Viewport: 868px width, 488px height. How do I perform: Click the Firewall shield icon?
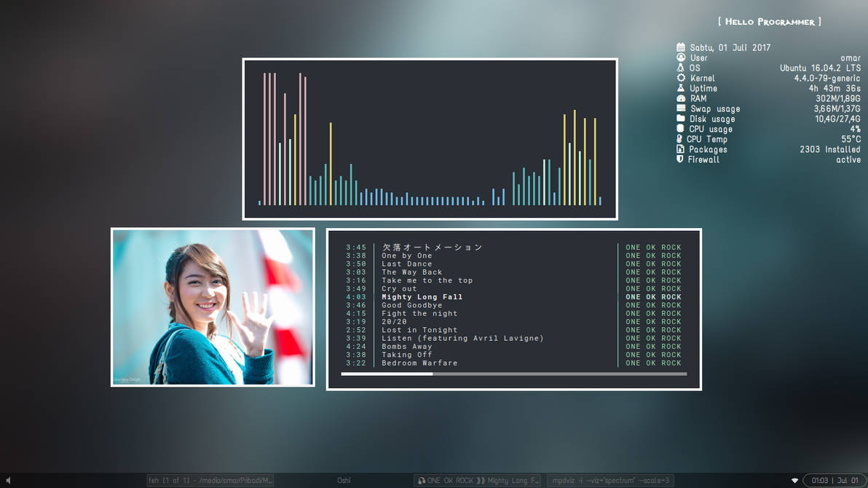(681, 159)
